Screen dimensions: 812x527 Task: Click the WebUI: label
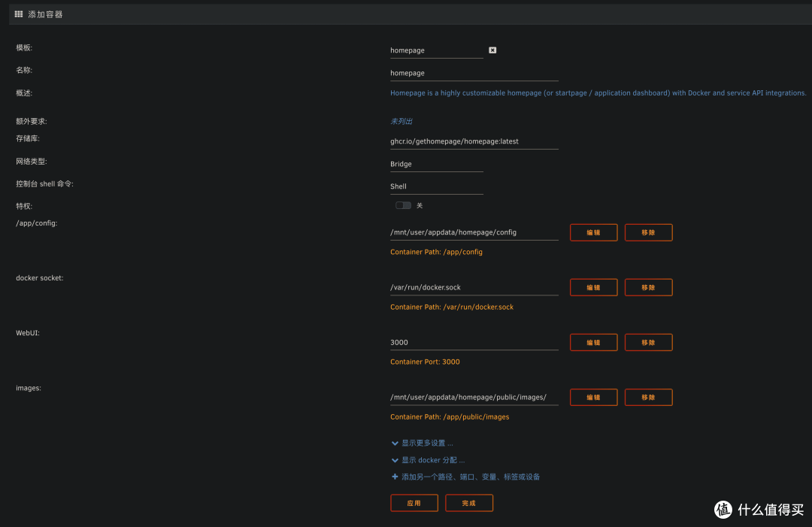click(28, 333)
